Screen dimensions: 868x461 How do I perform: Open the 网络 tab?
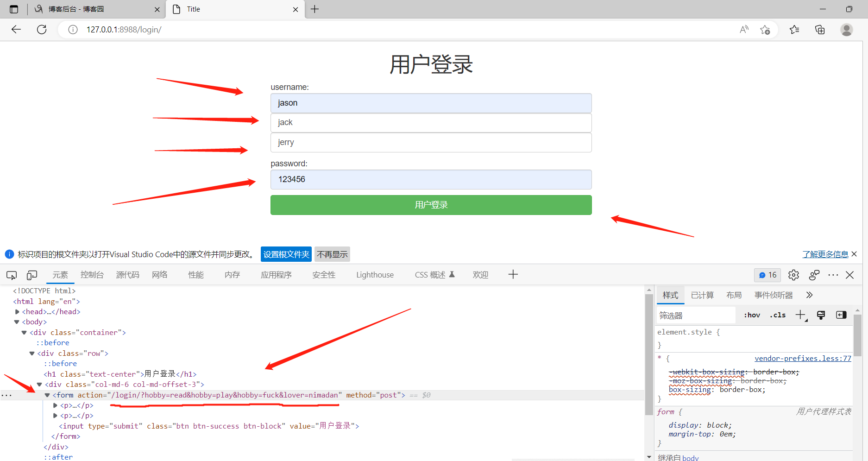pyautogui.click(x=160, y=275)
